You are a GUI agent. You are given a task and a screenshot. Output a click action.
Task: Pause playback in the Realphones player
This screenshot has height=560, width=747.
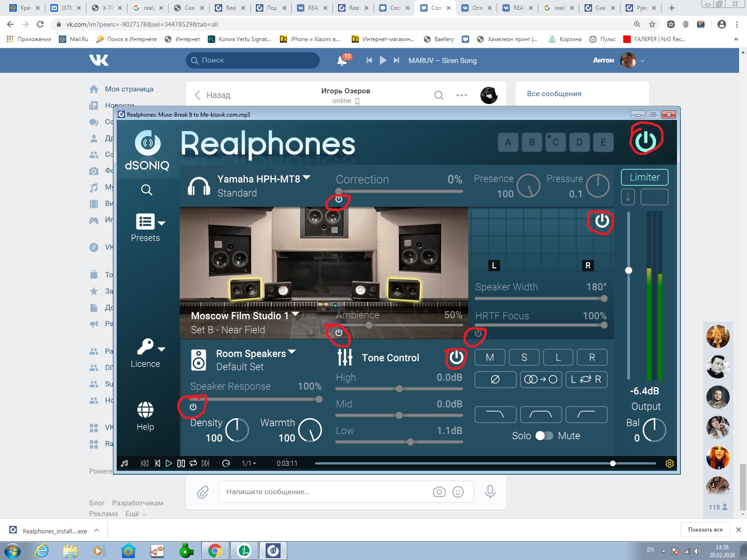click(181, 463)
